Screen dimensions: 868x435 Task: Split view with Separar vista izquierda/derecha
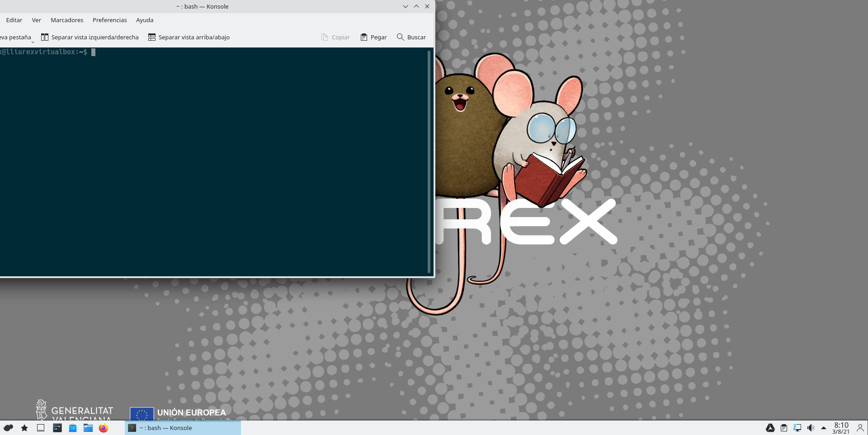pyautogui.click(x=90, y=37)
